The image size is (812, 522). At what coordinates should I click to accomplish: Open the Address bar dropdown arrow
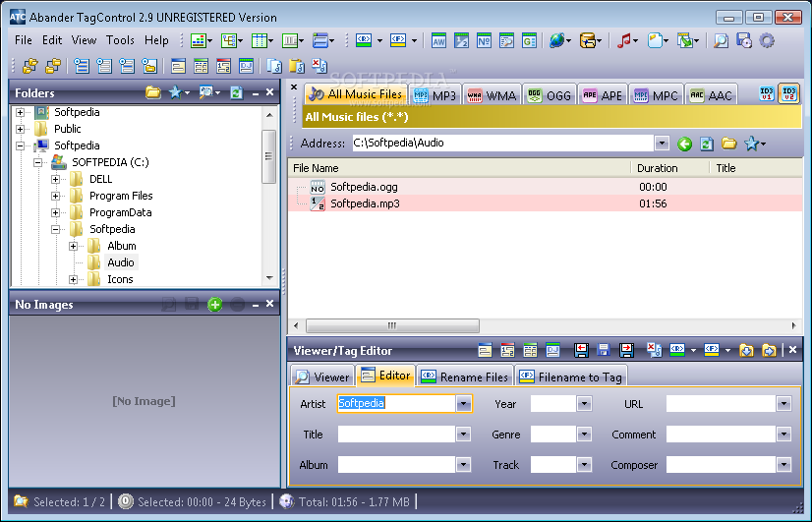point(662,143)
